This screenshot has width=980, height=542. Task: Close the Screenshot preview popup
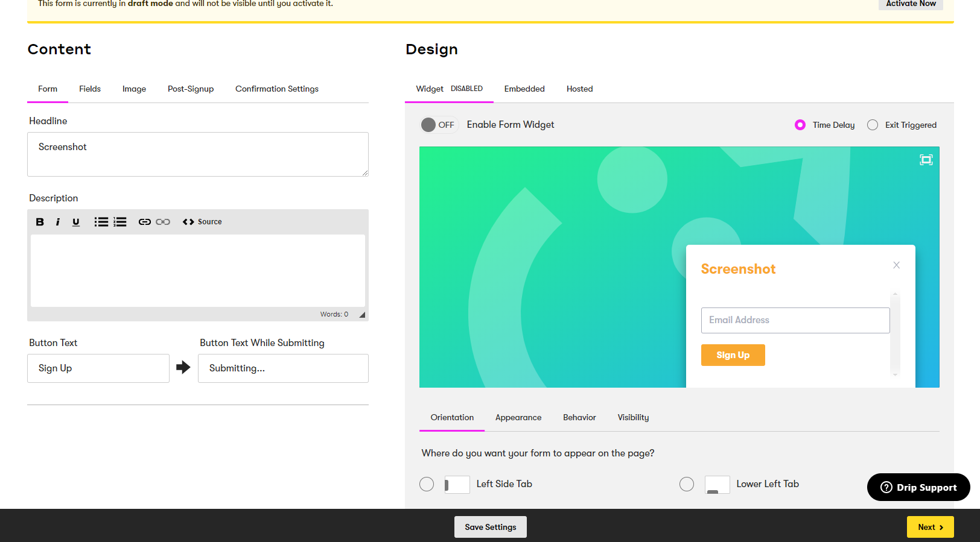pyautogui.click(x=896, y=265)
